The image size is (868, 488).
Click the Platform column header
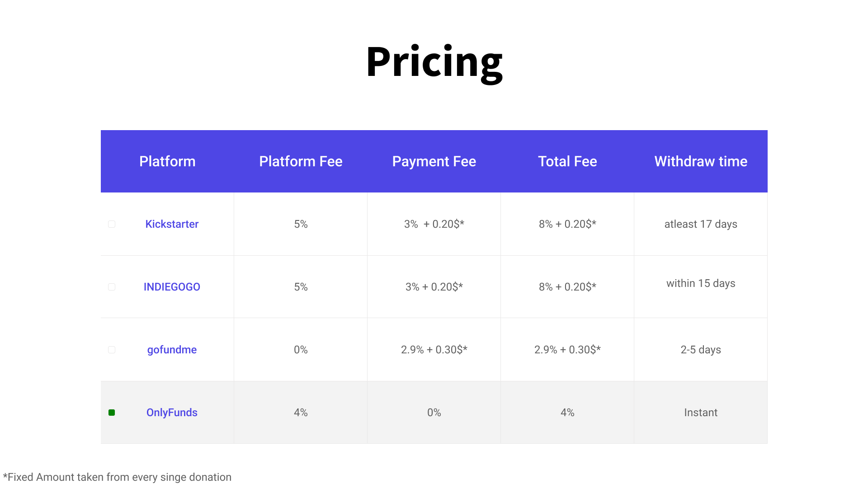[x=167, y=161]
